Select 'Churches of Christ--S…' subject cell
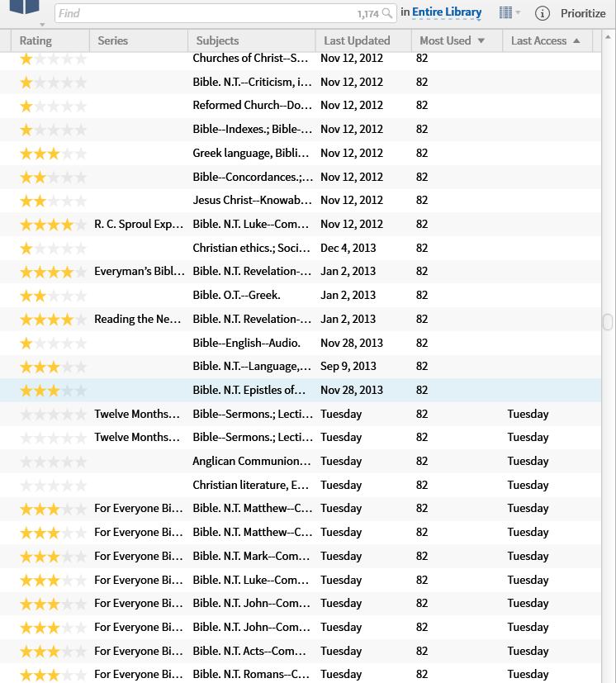This screenshot has height=683, width=616. (250, 59)
